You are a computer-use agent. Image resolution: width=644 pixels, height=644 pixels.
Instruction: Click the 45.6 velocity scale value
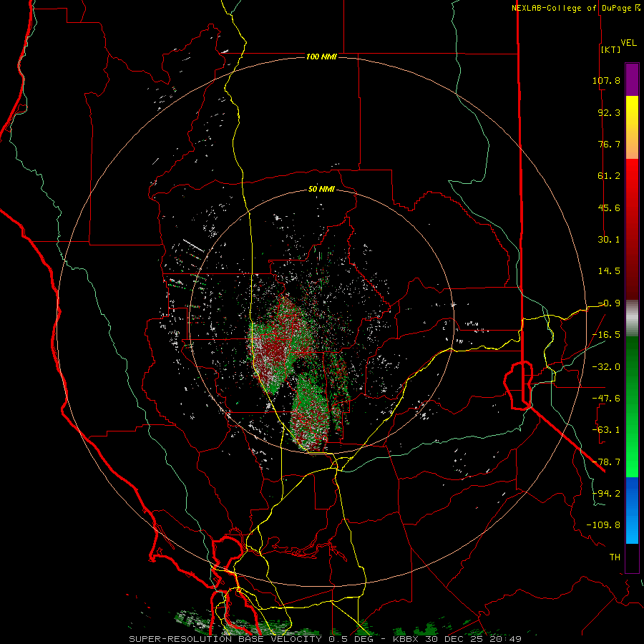(x=609, y=208)
